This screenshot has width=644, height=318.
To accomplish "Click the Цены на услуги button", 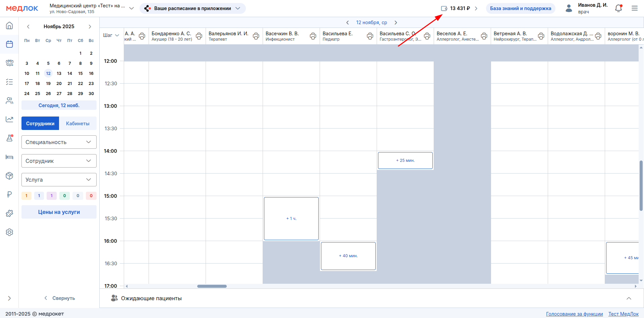I will 59,212.
